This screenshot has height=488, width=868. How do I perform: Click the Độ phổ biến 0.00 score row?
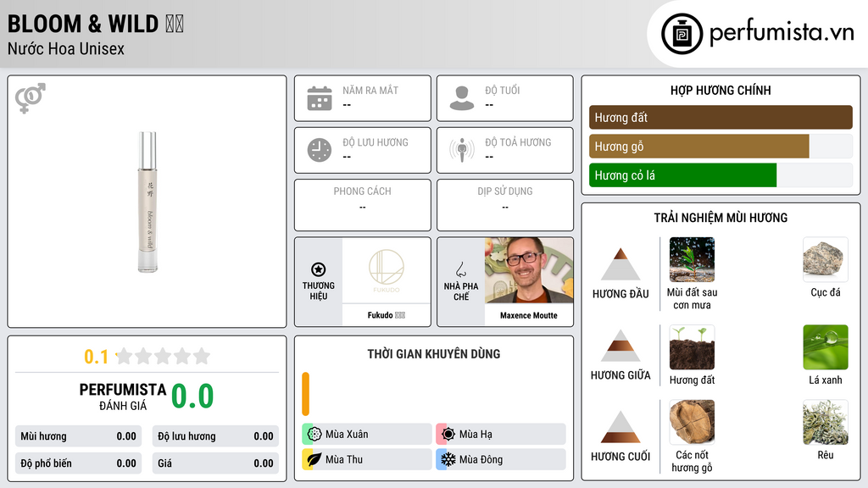click(x=79, y=463)
